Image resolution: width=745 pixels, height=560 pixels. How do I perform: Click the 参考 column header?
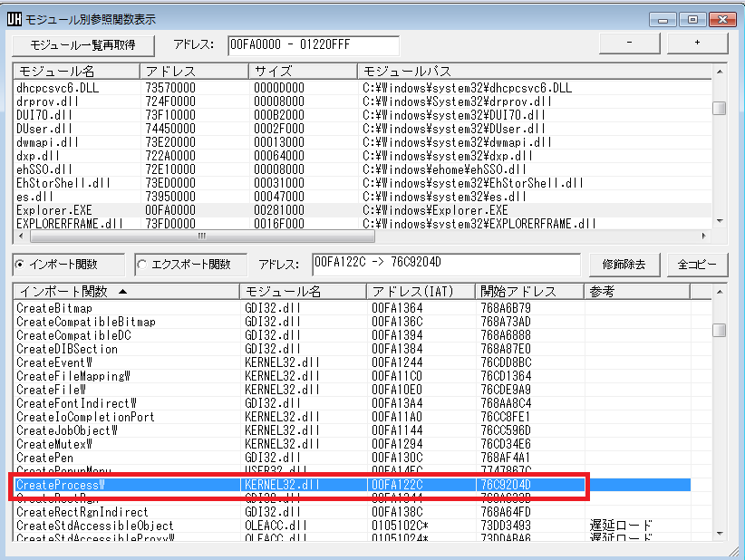pos(637,291)
